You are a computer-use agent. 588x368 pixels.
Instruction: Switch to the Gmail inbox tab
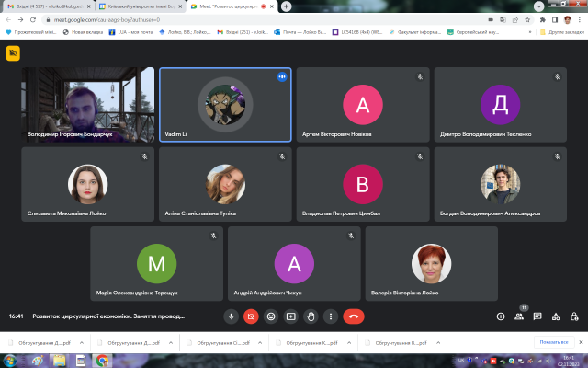[x=41, y=6]
